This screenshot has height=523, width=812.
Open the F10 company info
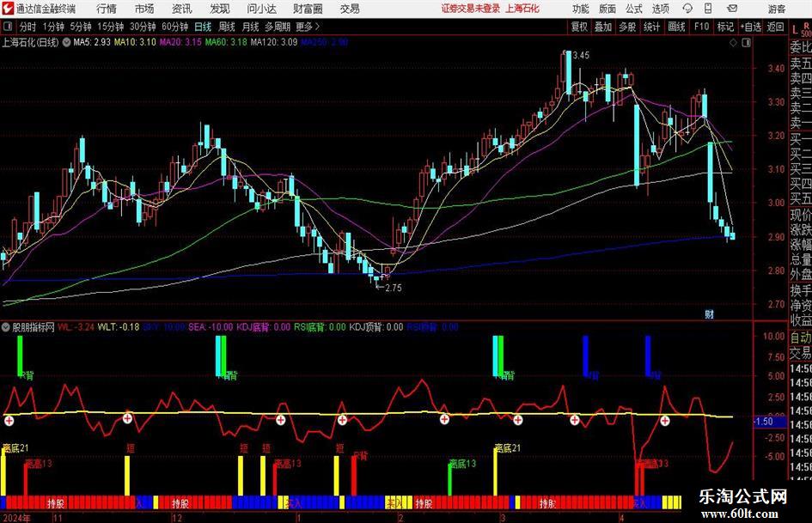701,27
